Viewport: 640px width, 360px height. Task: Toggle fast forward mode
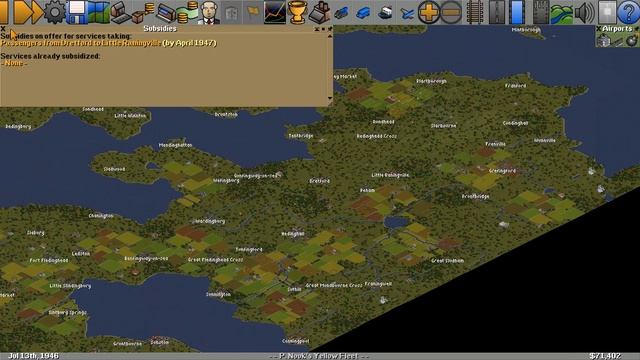(x=28, y=12)
